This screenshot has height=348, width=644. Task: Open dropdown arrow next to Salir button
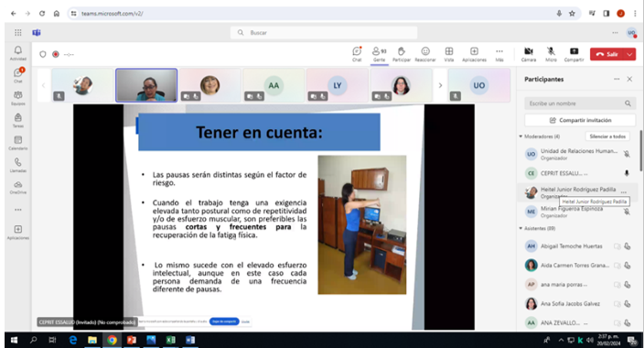629,54
